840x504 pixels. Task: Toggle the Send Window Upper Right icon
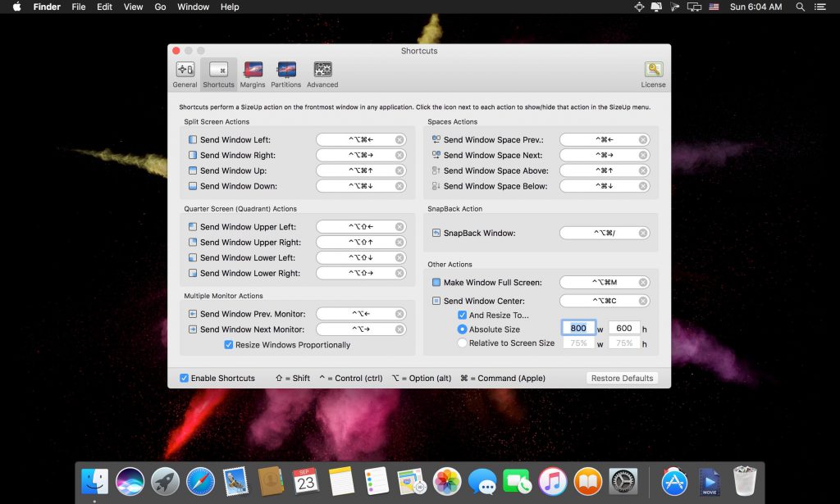tap(193, 243)
